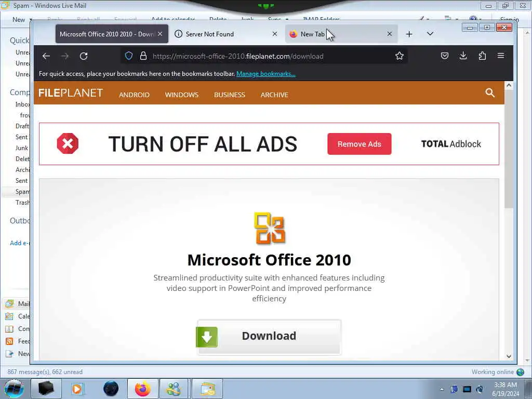Close the Microsoft Office 2010 tab
The width and height of the screenshot is (532, 399).
pyautogui.click(x=160, y=34)
